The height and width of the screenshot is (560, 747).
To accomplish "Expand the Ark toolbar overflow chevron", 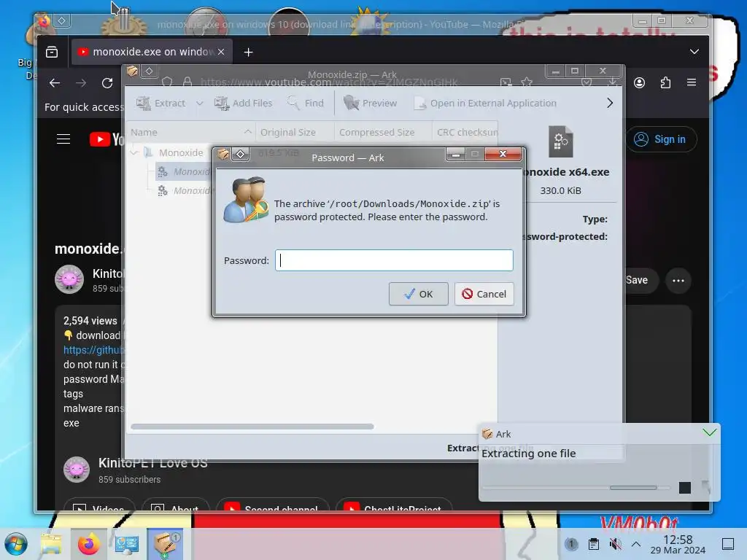I will click(x=610, y=103).
